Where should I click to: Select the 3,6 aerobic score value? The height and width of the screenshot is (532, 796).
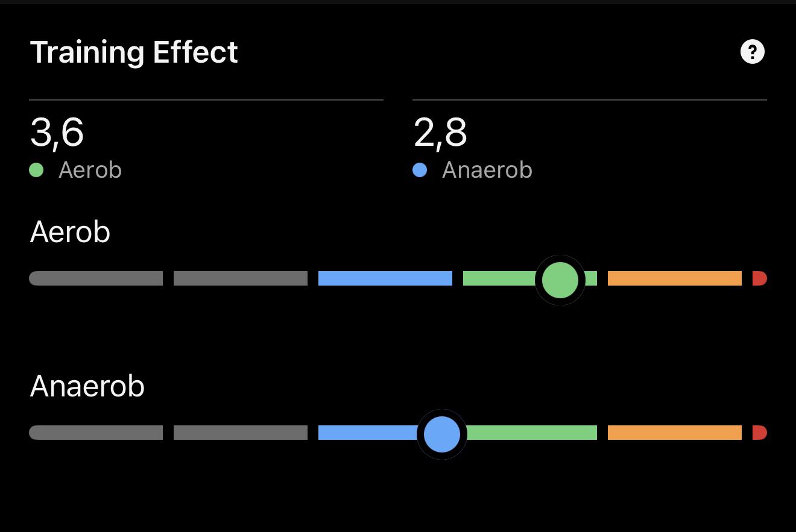click(x=57, y=133)
